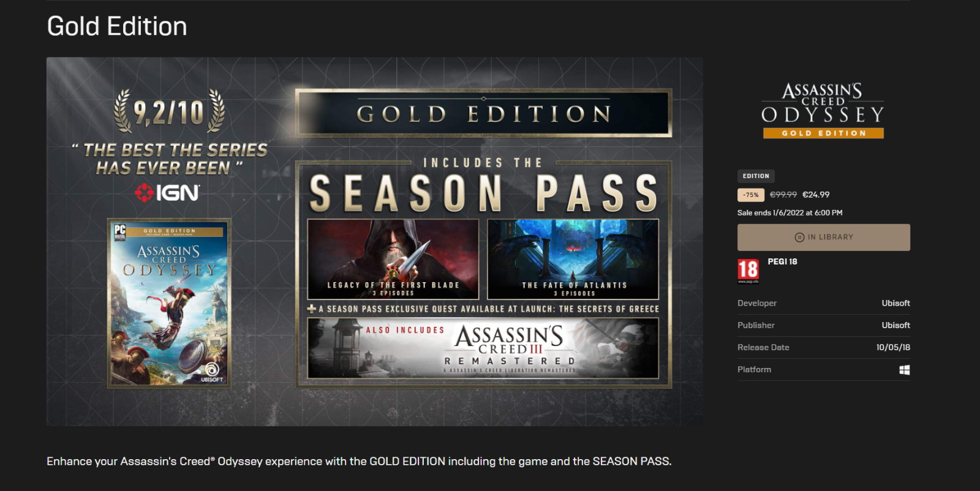
Task: Click the IGN logo on the banner
Action: click(x=167, y=193)
